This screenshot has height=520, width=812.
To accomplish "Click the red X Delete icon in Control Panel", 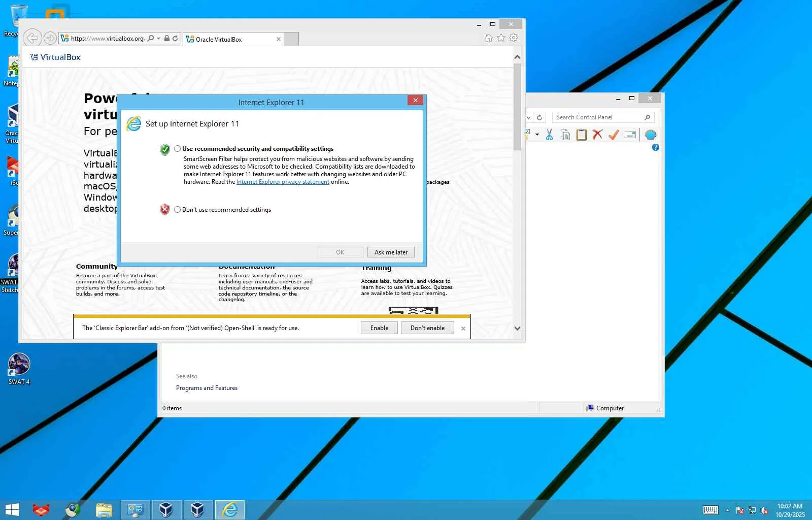I will (x=597, y=135).
